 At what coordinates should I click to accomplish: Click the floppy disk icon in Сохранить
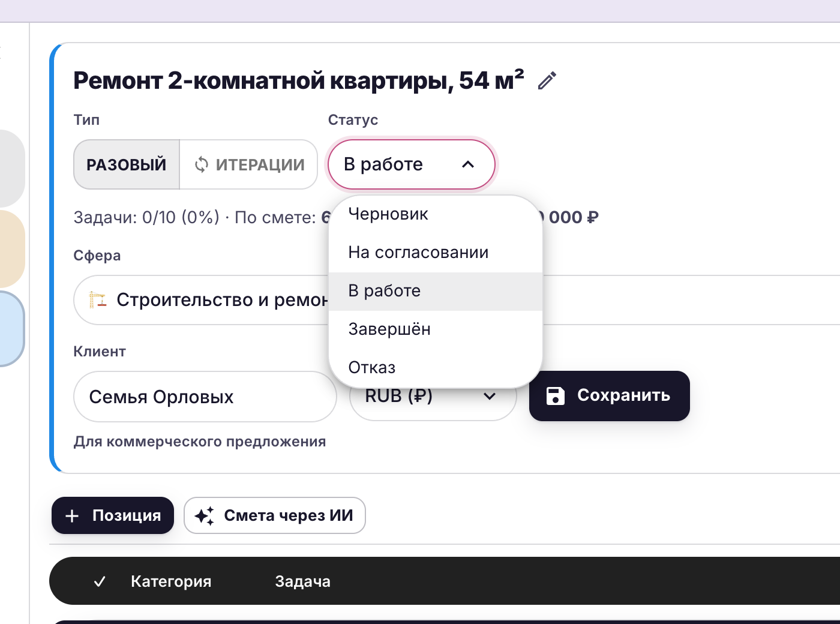coord(556,396)
